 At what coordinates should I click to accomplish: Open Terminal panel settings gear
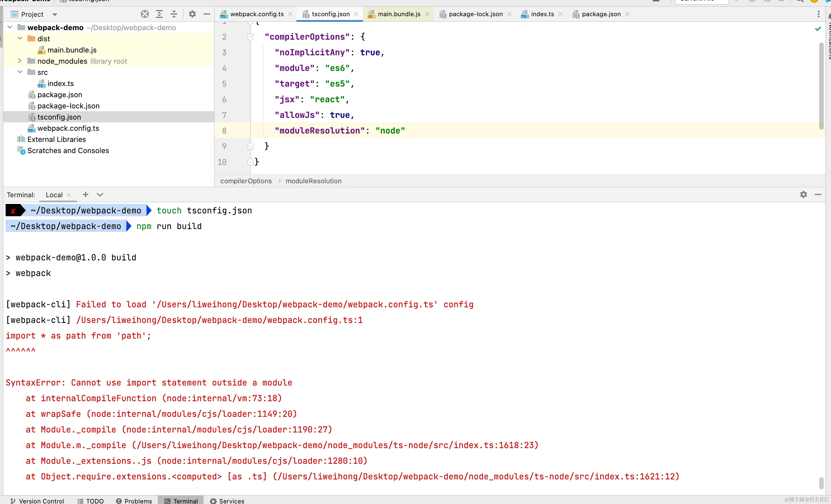pos(804,194)
